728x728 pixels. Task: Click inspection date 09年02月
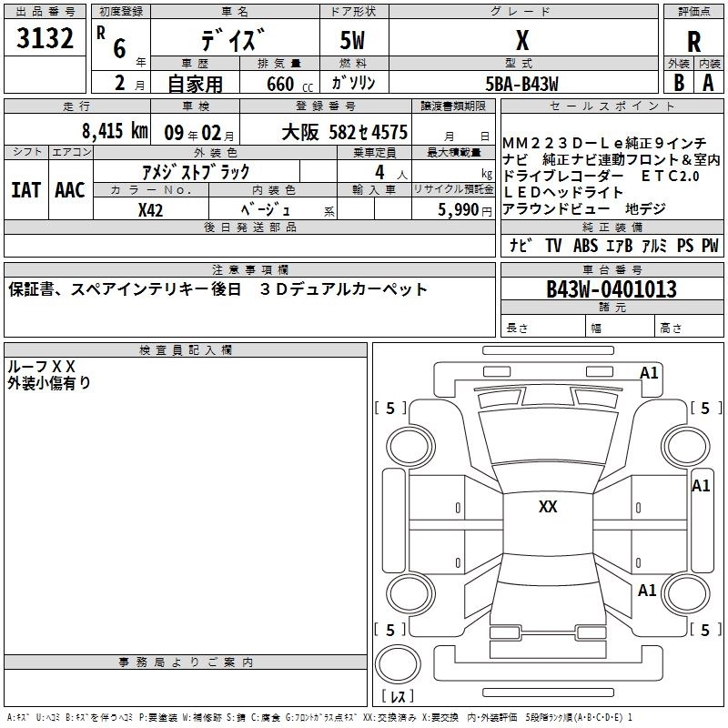(x=199, y=133)
